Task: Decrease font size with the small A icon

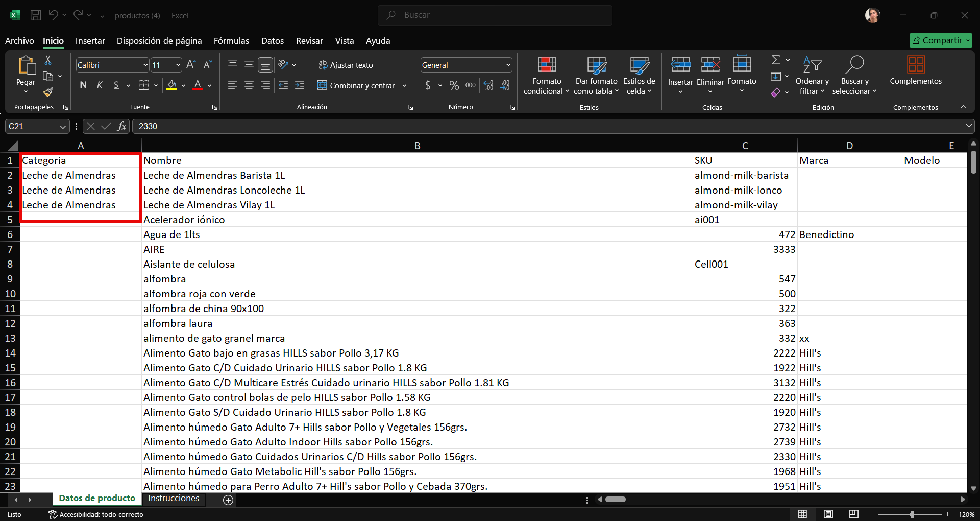Action: click(207, 65)
